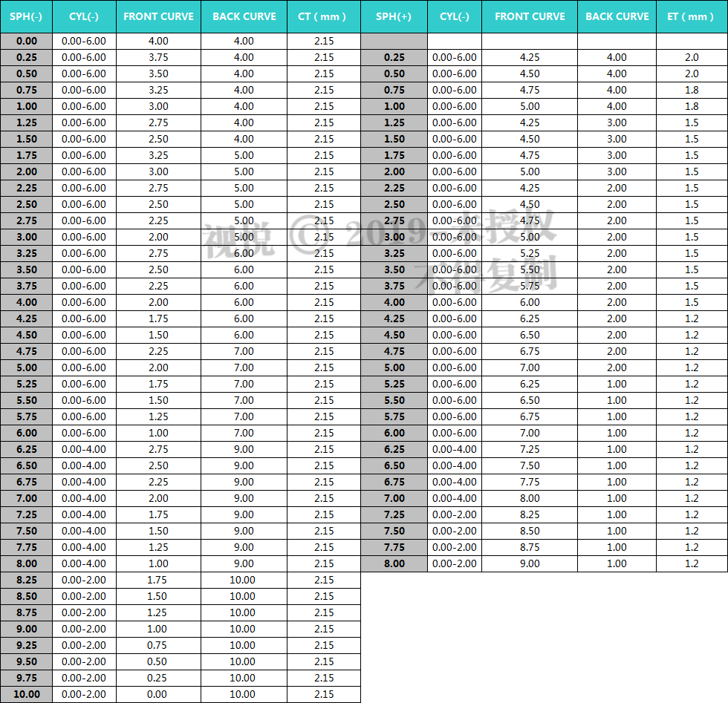Click the SPH(-) row label "8.25"
Viewport: 728px width, 703px height.
coord(27,581)
